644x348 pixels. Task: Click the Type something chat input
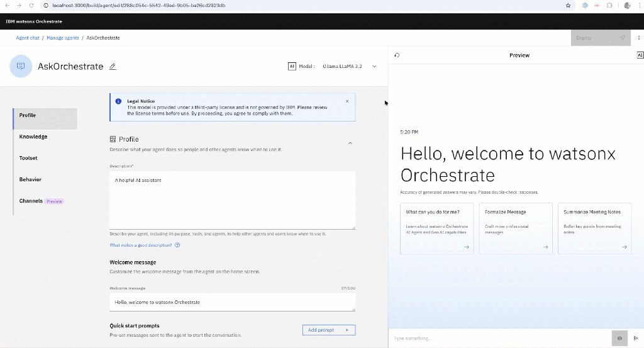pyautogui.click(x=500, y=339)
